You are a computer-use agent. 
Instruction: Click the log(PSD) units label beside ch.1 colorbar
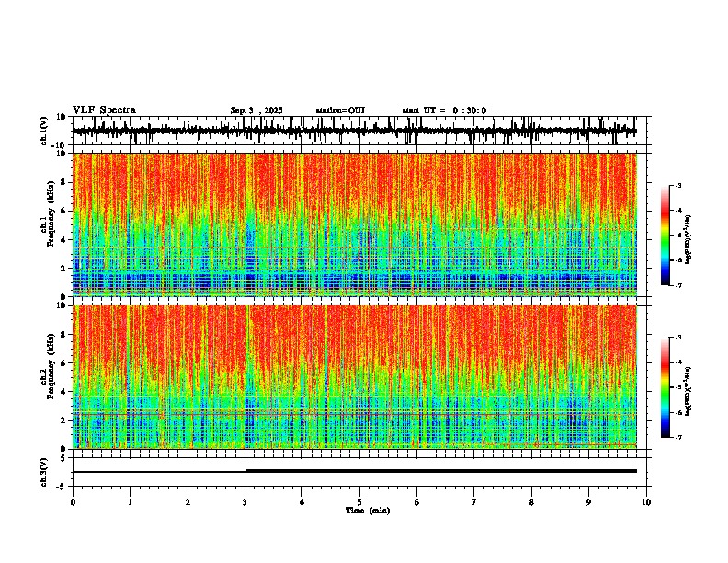[x=688, y=240]
